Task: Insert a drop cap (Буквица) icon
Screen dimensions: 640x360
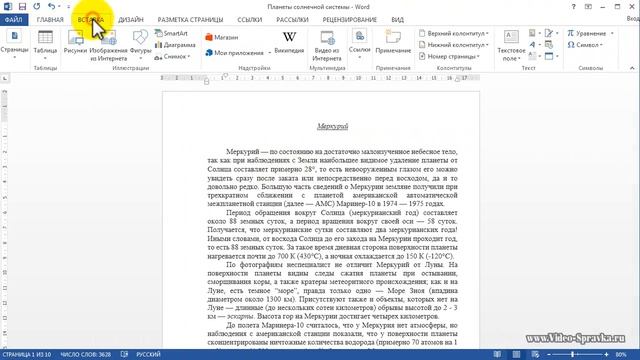Action: click(x=532, y=56)
